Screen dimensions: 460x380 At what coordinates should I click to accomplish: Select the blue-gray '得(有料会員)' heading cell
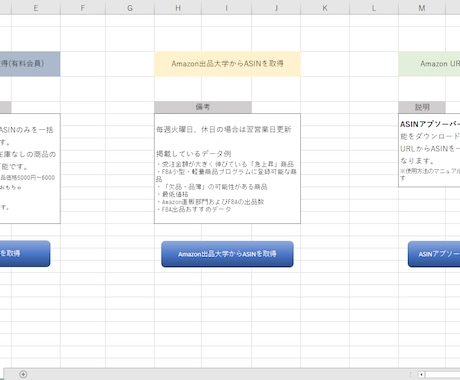point(30,64)
